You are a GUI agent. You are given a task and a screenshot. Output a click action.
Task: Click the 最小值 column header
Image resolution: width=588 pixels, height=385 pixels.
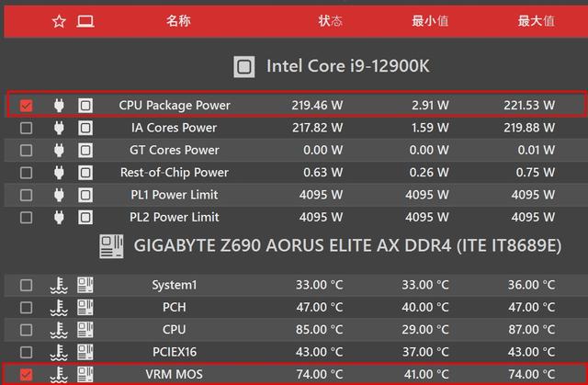tap(430, 21)
